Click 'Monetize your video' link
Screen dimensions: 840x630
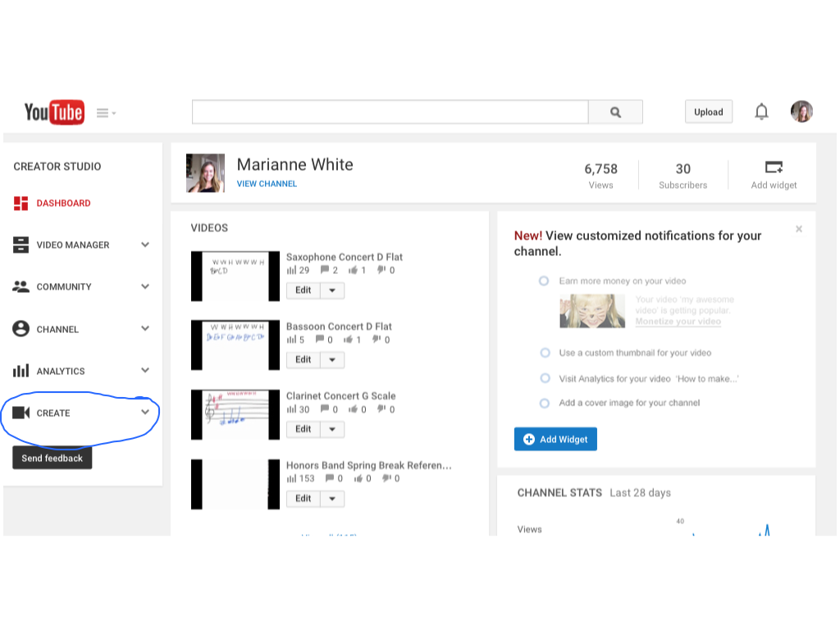678,321
